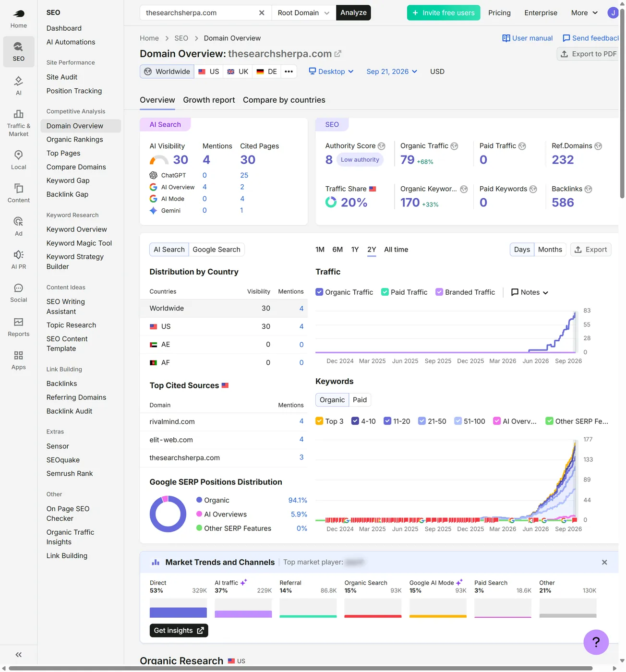Close the Market Trends and Channels panel
Screen dimensions: 626x672
click(604, 562)
